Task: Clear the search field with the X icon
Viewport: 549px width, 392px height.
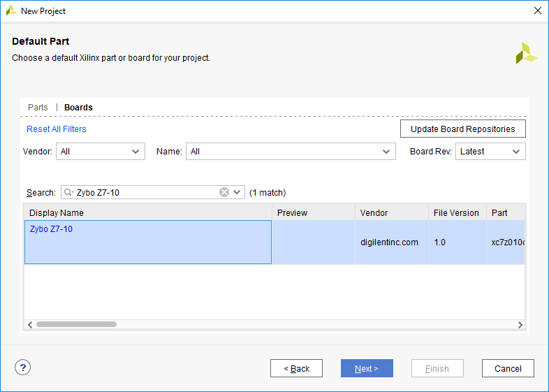Action: (x=224, y=192)
